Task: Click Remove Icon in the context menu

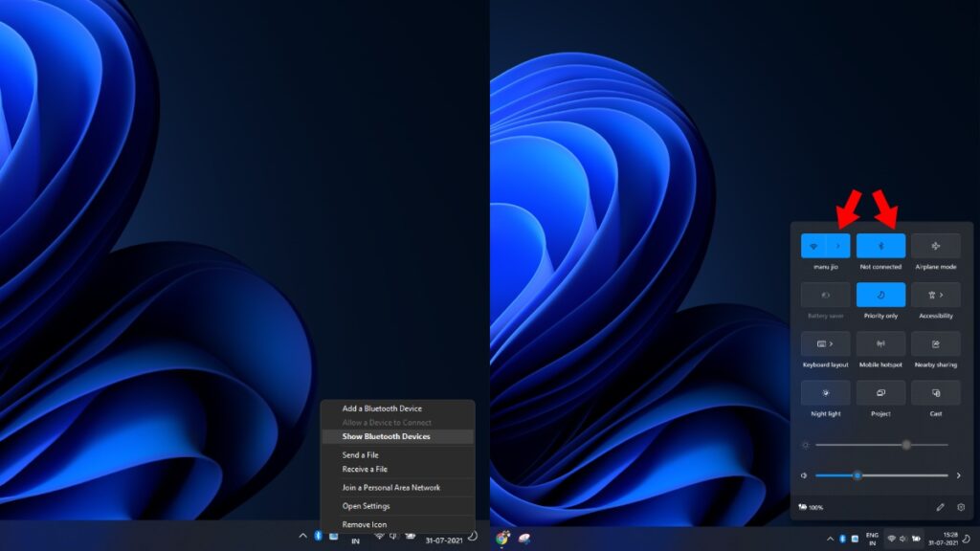Action: tap(365, 523)
